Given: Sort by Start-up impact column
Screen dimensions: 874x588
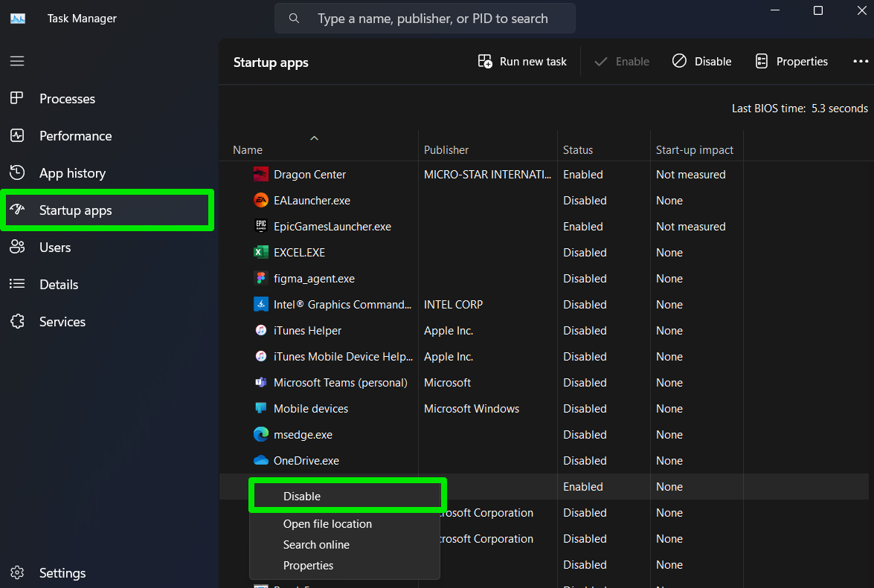Looking at the screenshot, I should pyautogui.click(x=694, y=150).
